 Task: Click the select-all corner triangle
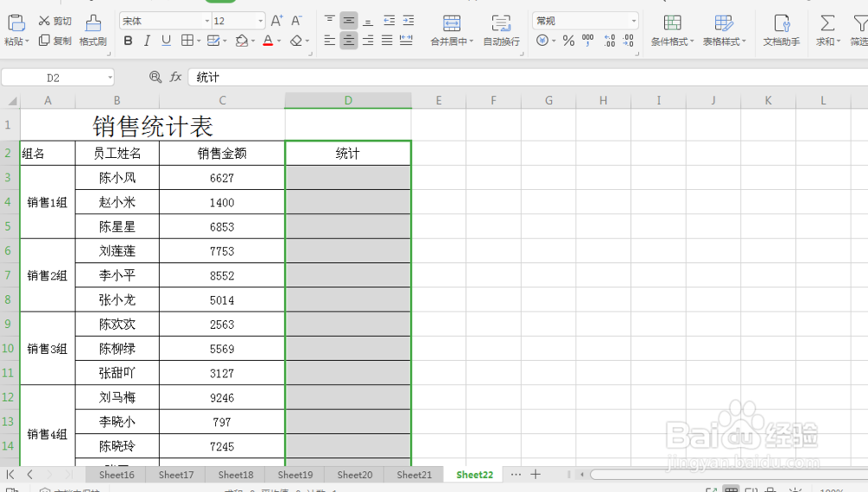pos(11,101)
